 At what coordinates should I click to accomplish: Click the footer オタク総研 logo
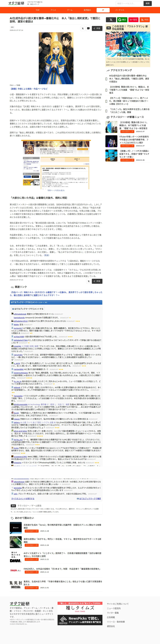point(20,604)
